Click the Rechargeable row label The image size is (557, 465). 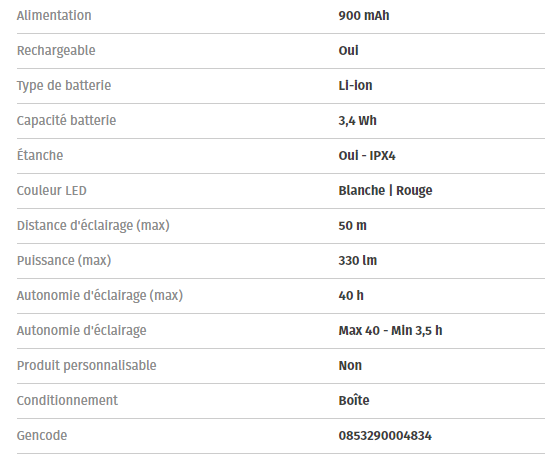pos(56,51)
